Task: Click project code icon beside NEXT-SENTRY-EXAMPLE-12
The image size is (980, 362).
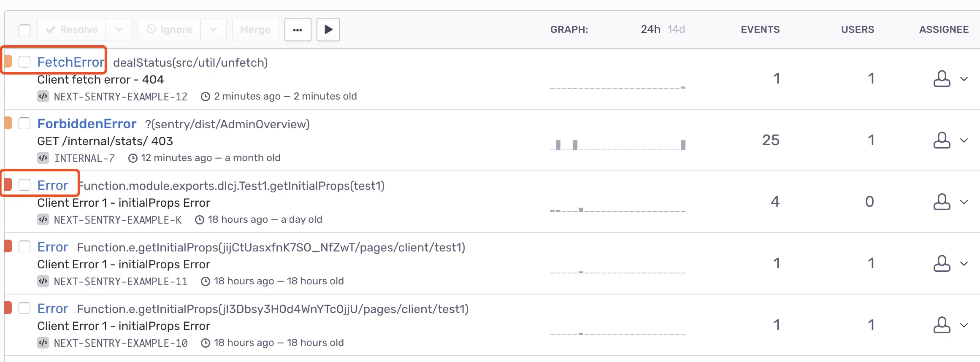Action: 43,96
